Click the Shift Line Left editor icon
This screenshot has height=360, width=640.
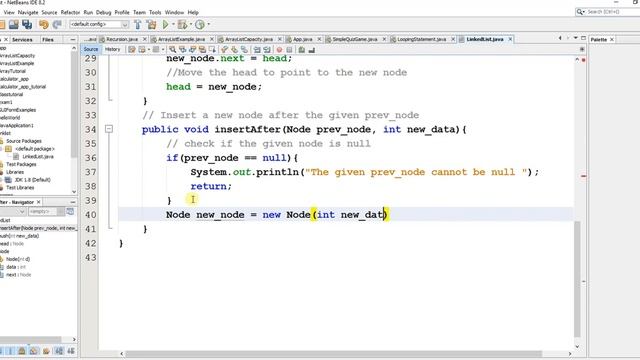click(x=257, y=49)
